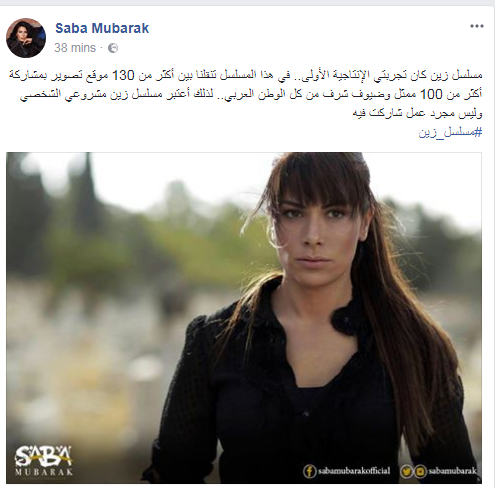The width and height of the screenshot is (495, 488).
Task: Click the sabamubarak handle beside Instagram icon
Action: 453,471
